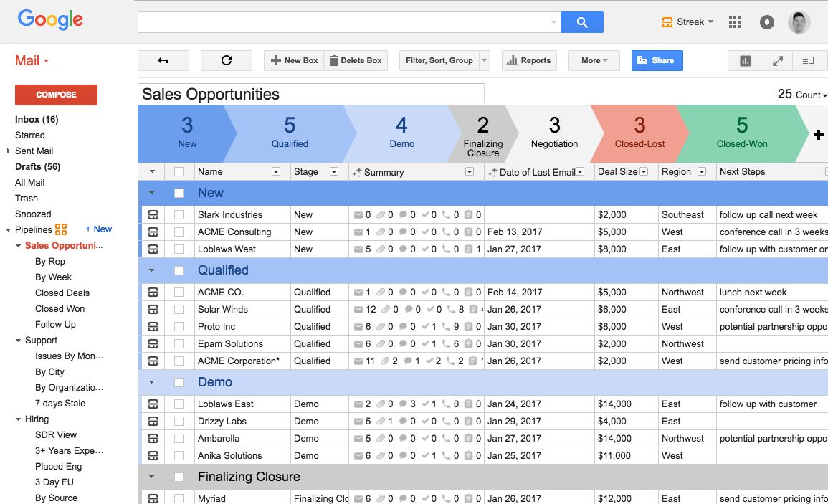
Task: Check the Demo group checkbox
Action: tap(179, 383)
